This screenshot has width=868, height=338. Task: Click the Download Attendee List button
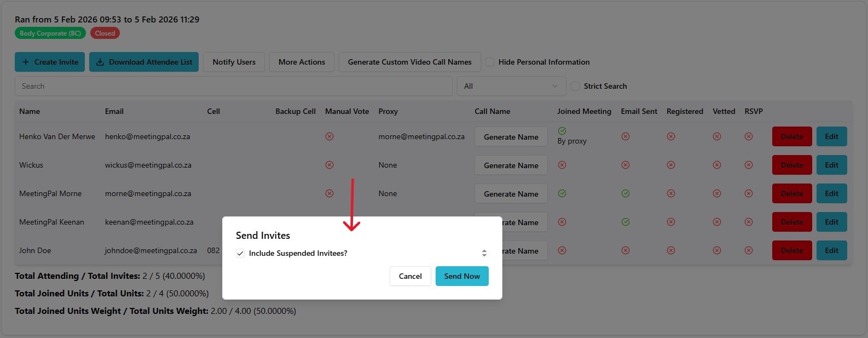click(x=145, y=62)
